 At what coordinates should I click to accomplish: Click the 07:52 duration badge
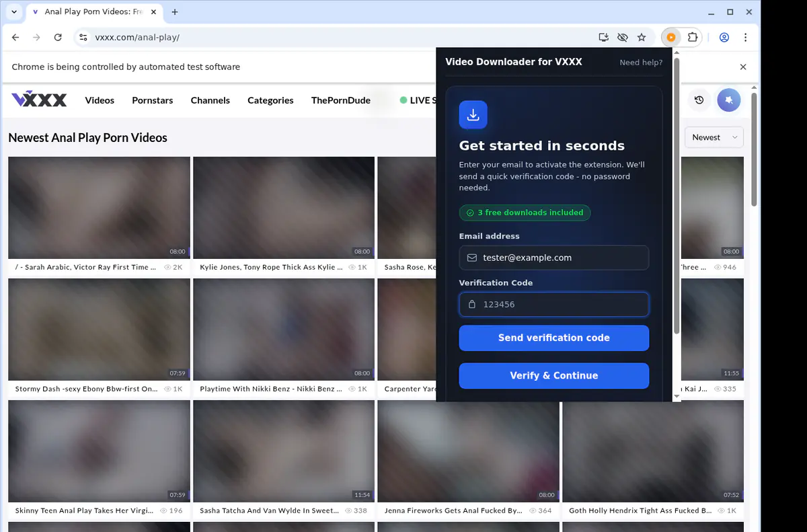731,495
